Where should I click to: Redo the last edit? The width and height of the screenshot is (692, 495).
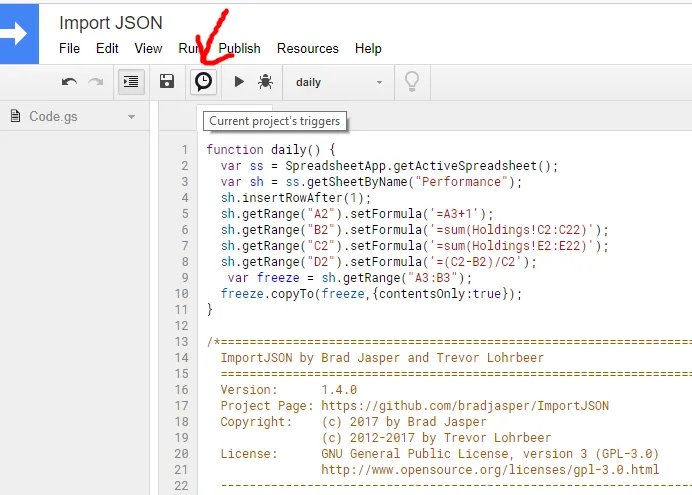(96, 82)
